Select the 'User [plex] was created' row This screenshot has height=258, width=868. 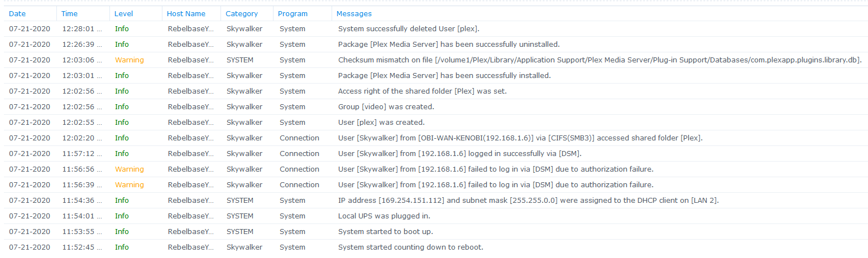[436, 123]
